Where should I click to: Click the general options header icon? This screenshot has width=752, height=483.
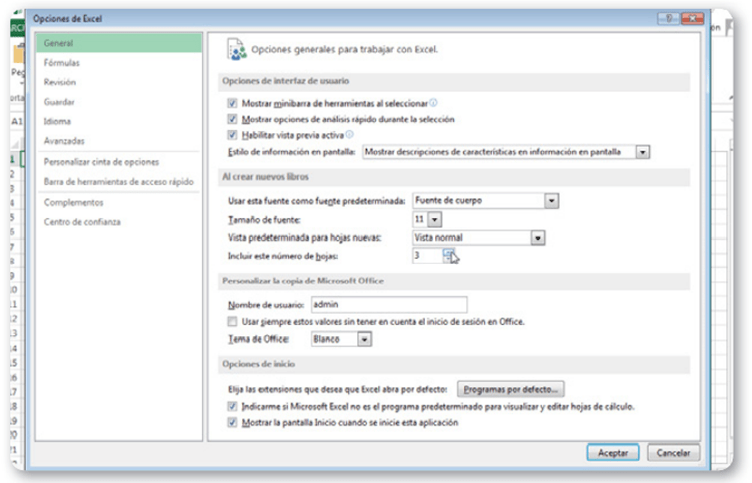click(x=236, y=49)
